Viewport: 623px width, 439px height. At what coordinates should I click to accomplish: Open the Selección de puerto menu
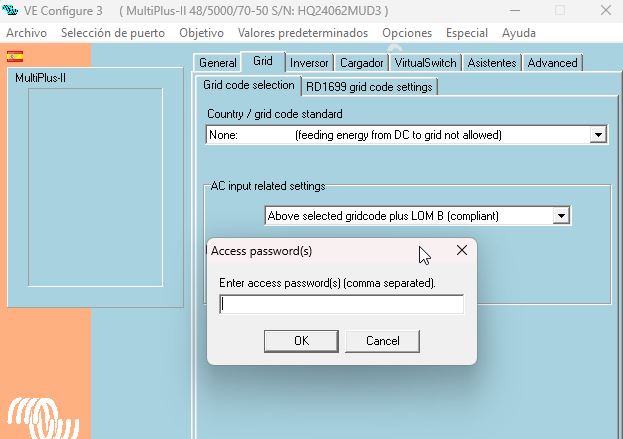point(113,33)
